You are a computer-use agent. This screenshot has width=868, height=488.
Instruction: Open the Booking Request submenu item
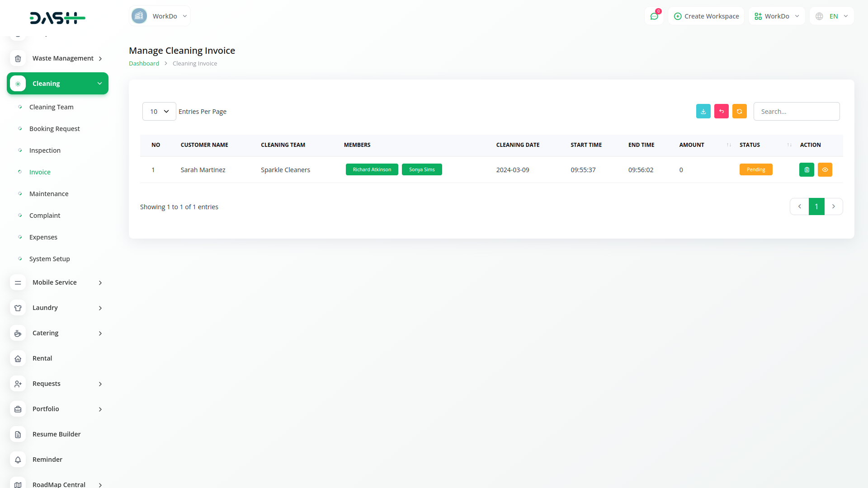(54, 129)
